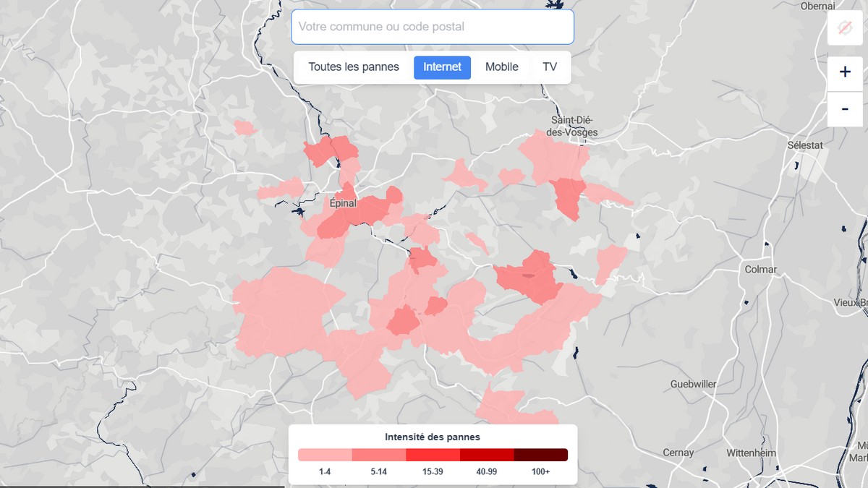Viewport: 868px width, 488px height.
Task: Switch to the TV outages tab
Action: (550, 67)
